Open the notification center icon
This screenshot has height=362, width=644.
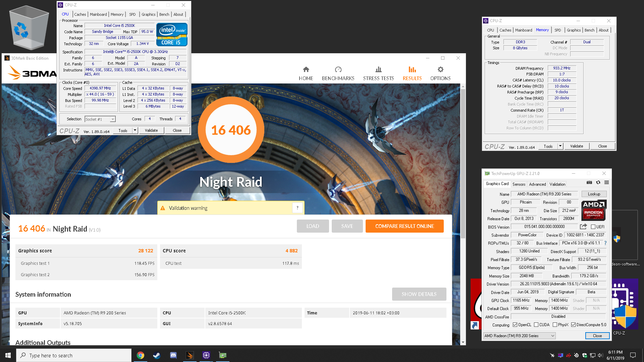[633, 355]
